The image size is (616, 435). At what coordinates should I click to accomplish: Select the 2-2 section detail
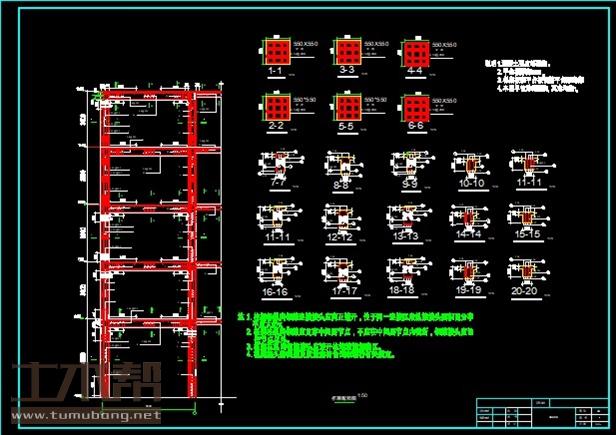point(274,107)
